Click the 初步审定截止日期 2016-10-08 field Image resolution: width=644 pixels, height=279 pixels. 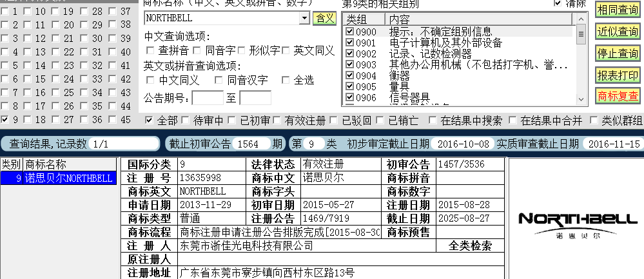(463, 144)
